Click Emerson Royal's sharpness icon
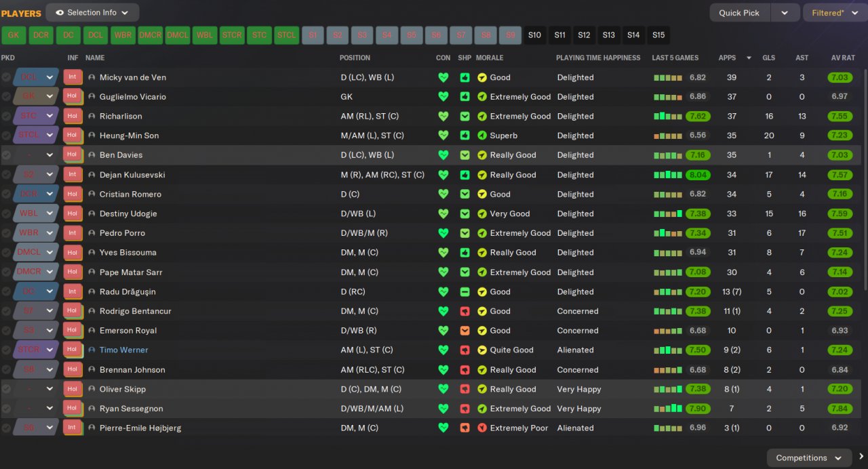The width and height of the screenshot is (868, 469). [465, 331]
